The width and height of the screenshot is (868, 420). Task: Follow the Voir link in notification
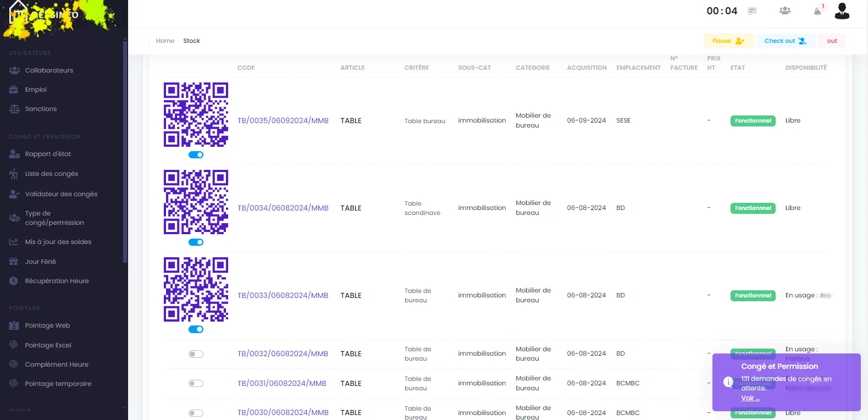pyautogui.click(x=750, y=398)
